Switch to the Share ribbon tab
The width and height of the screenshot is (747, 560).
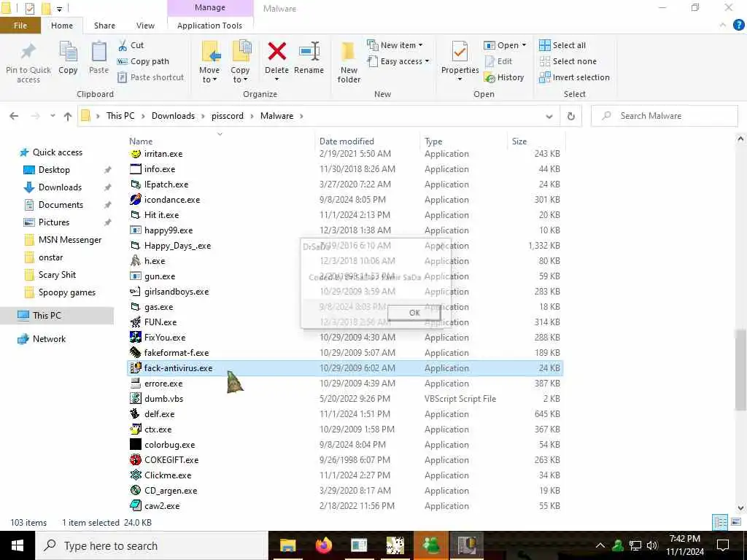(104, 26)
